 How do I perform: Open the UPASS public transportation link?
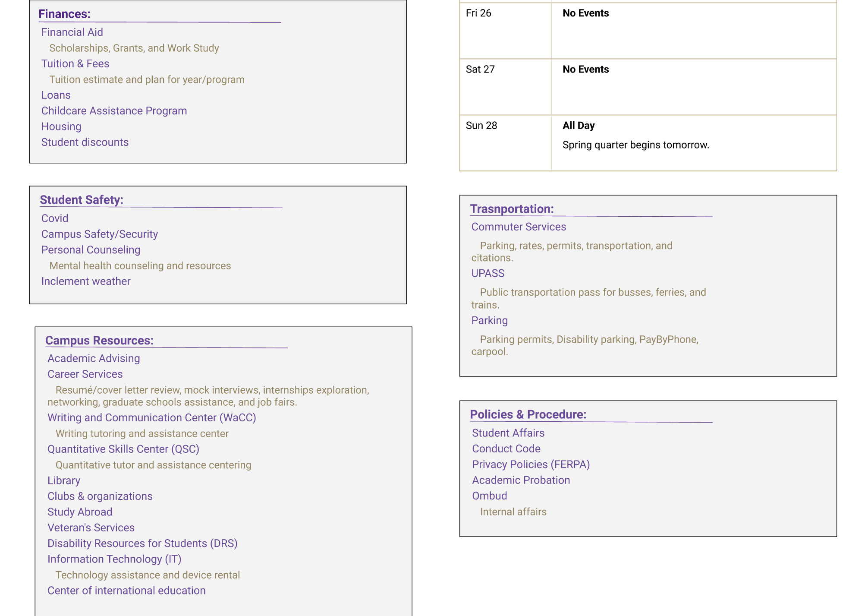coord(488,273)
